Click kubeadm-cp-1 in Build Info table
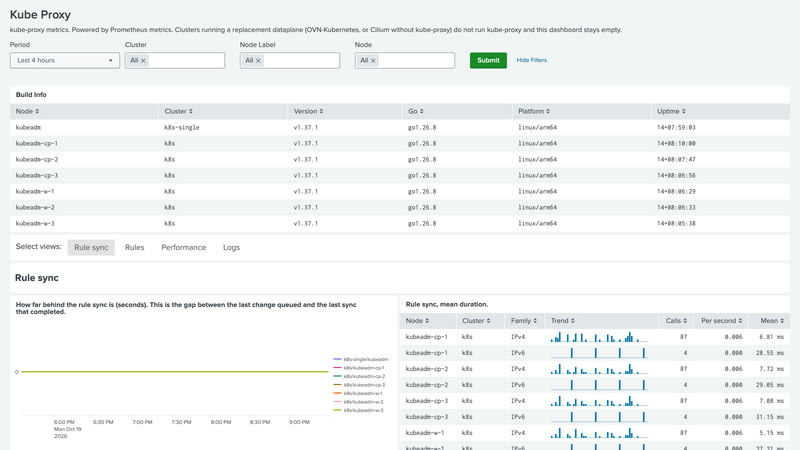800x450 pixels. (37, 143)
